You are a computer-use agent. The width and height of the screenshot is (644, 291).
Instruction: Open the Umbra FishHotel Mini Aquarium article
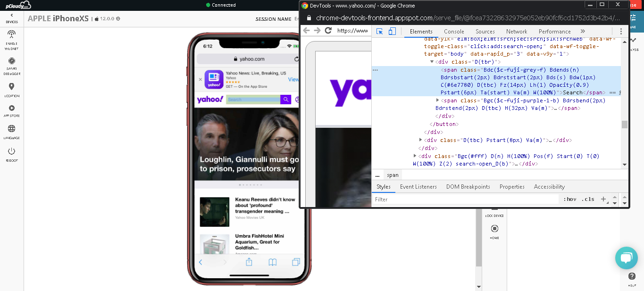(259, 242)
